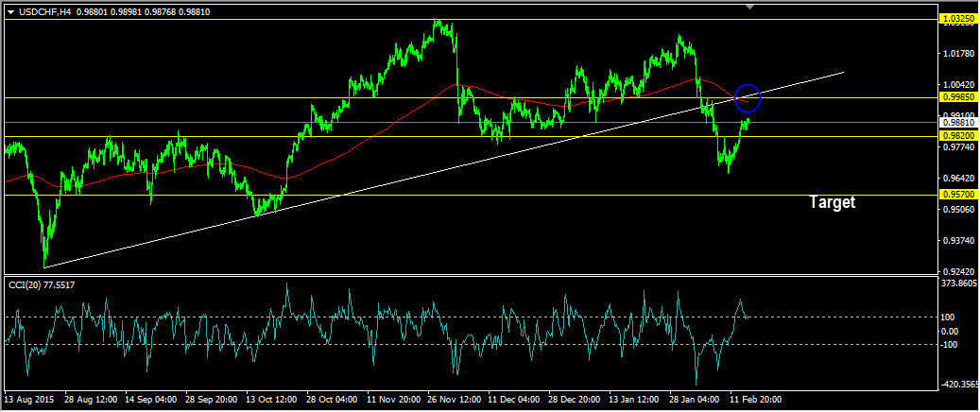Click the 13 Aug 2015 date label
Image resolution: width=980 pixels, height=412 pixels.
(x=29, y=399)
